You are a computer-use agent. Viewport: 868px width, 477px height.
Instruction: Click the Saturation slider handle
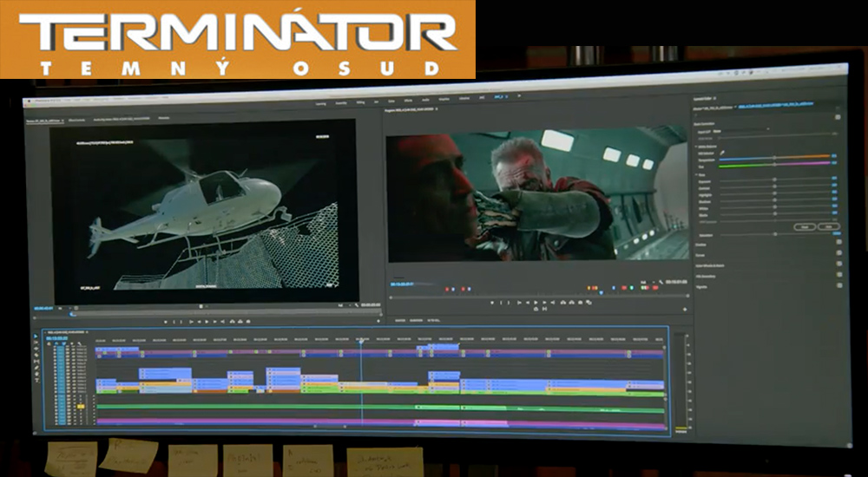click(775, 234)
